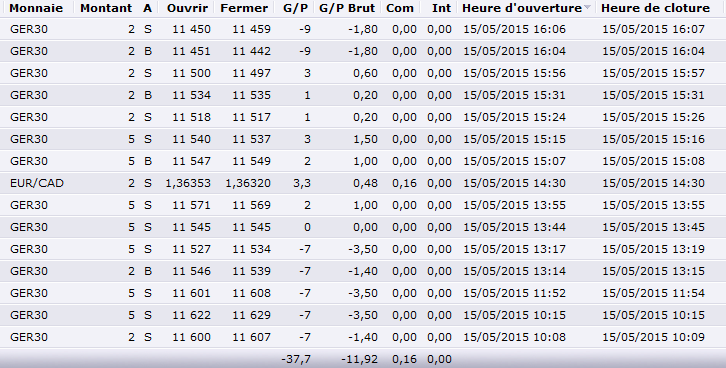Image resolution: width=726 pixels, height=368 pixels.
Task: Sort by Heure de cloture header
Action: [655, 8]
